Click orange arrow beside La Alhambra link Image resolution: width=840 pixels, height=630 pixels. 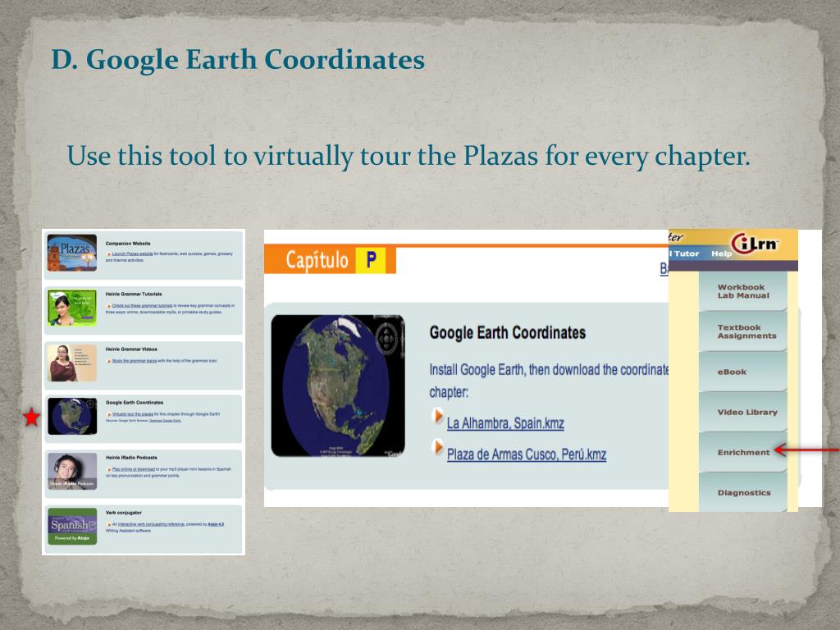pyautogui.click(x=438, y=416)
